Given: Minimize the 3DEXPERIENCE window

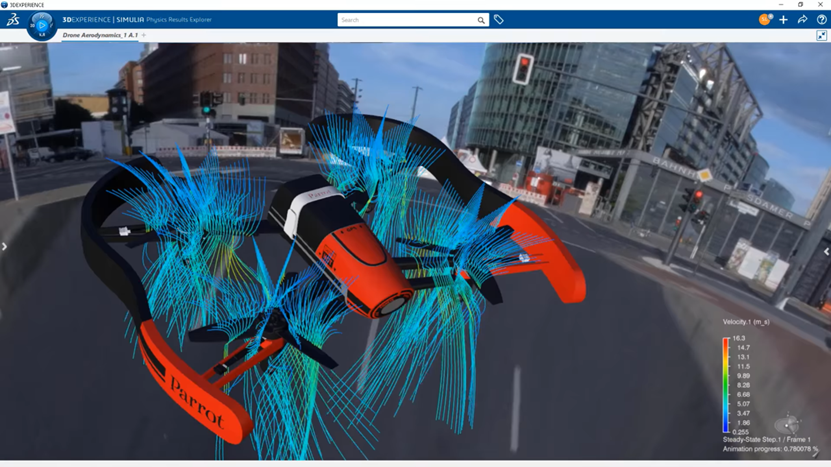Looking at the screenshot, I should (x=781, y=4).
